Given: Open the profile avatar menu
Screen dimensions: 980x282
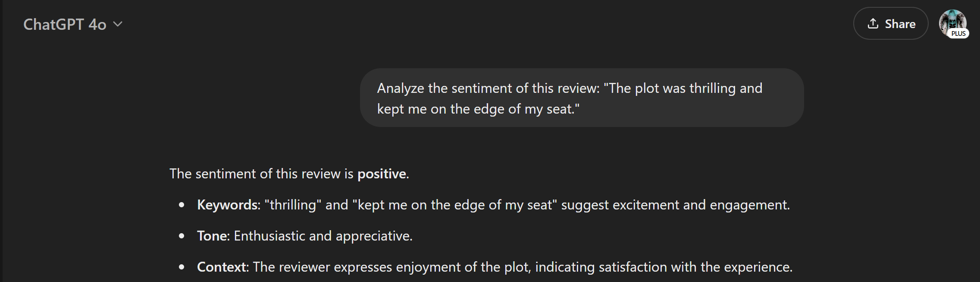Looking at the screenshot, I should pos(952,23).
